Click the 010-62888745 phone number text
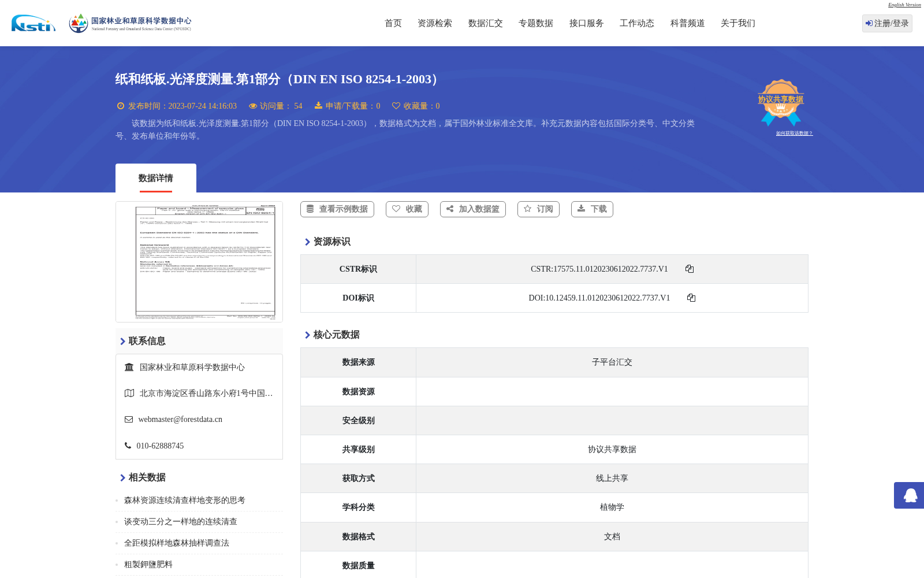Image resolution: width=924 pixels, height=578 pixels. click(160, 446)
